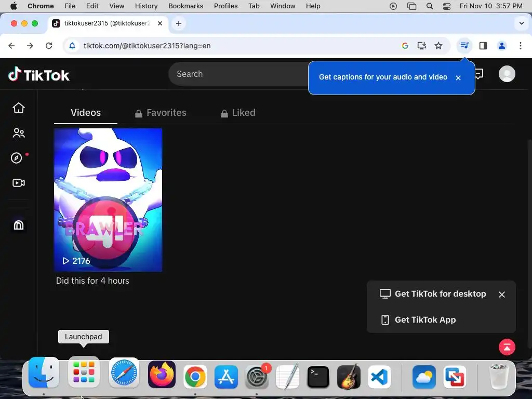Launch Visual Studio Code from the Dock

point(379,377)
